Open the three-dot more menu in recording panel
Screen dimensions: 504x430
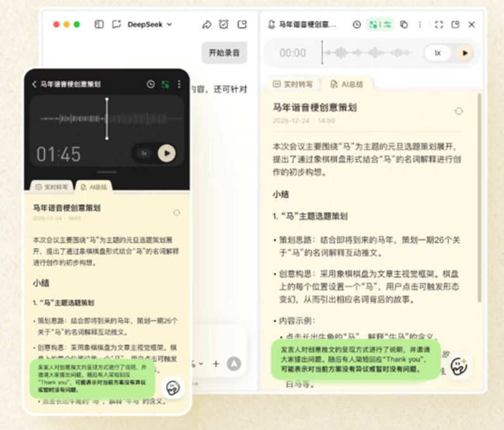420,25
